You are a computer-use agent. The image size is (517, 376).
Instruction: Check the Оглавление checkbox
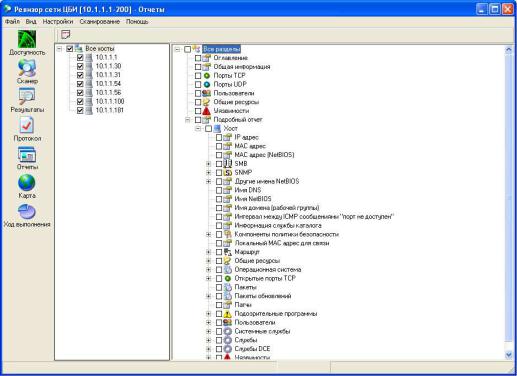(x=198, y=58)
